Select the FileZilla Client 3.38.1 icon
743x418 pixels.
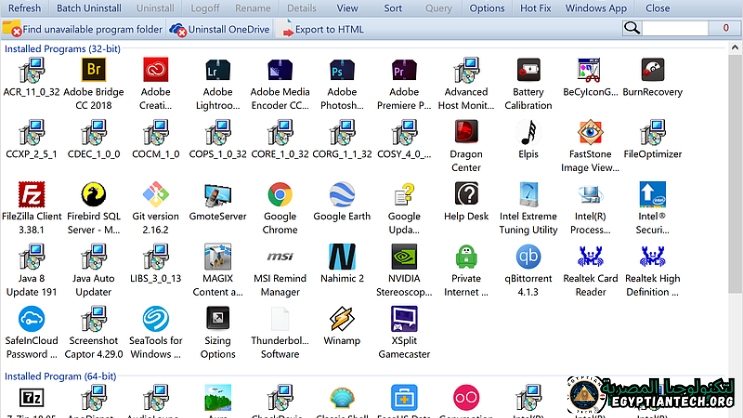tap(31, 194)
